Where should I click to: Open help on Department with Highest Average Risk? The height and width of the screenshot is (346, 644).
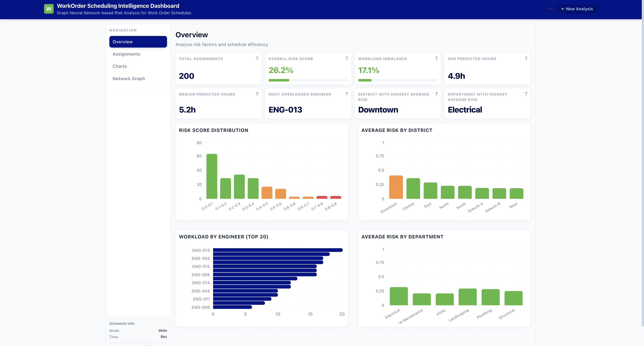[x=526, y=94]
